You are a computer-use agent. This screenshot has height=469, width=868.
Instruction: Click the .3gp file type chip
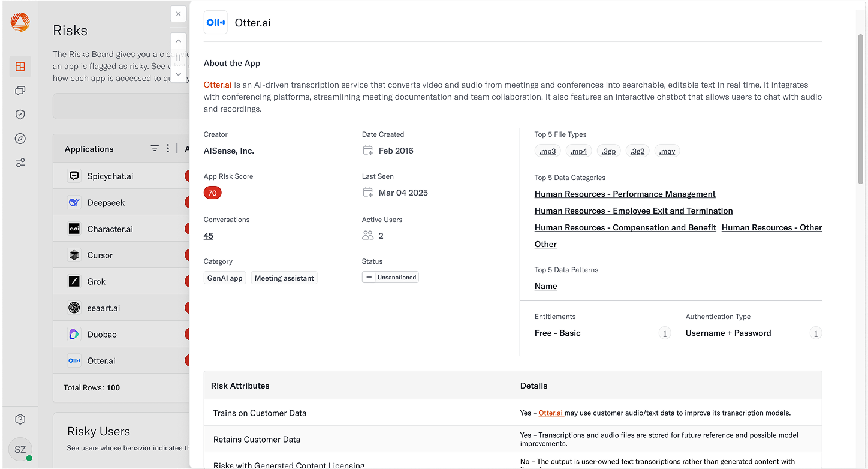pos(609,151)
